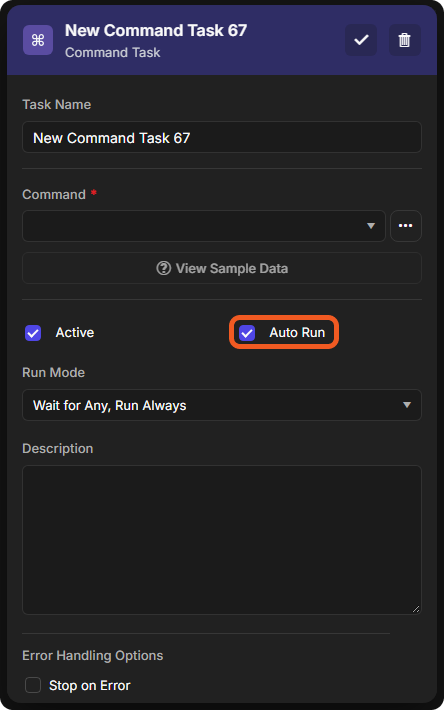Click the 'Error Handling Options' section heading
Image resolution: width=444 pixels, height=710 pixels.
coord(93,655)
